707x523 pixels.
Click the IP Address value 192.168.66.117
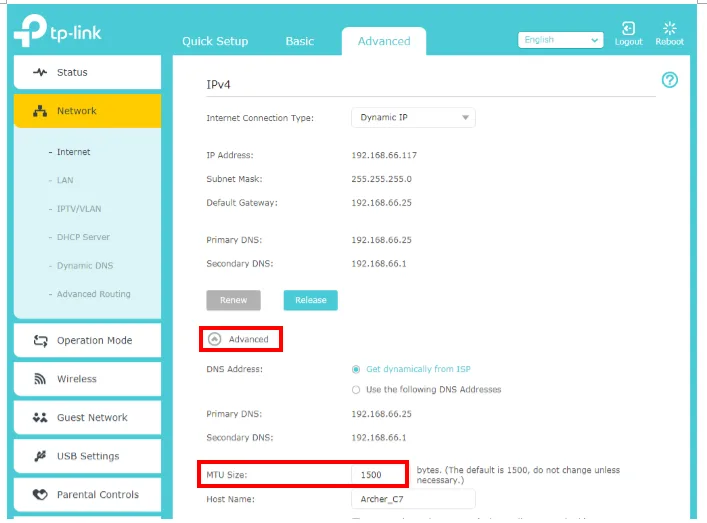pyautogui.click(x=384, y=155)
